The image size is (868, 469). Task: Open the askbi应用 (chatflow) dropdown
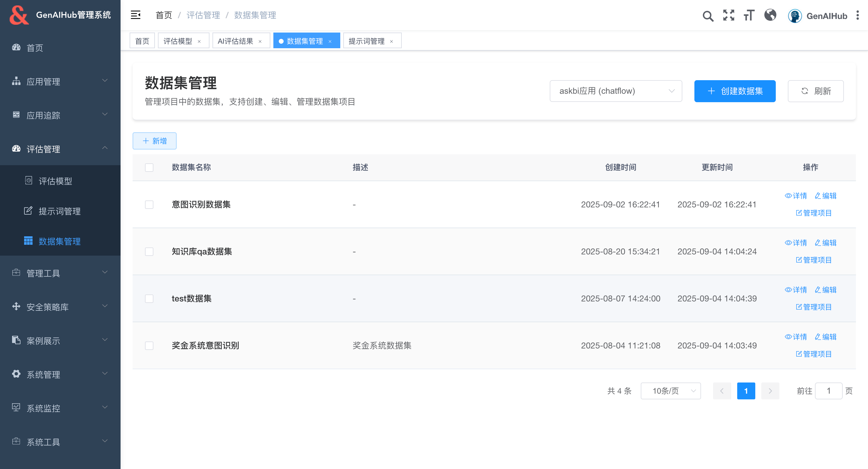pyautogui.click(x=616, y=91)
